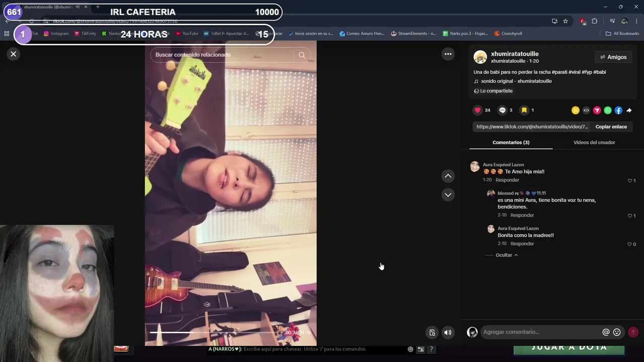Expand the All Bookmarks folder
The image size is (644, 362).
click(622, 34)
